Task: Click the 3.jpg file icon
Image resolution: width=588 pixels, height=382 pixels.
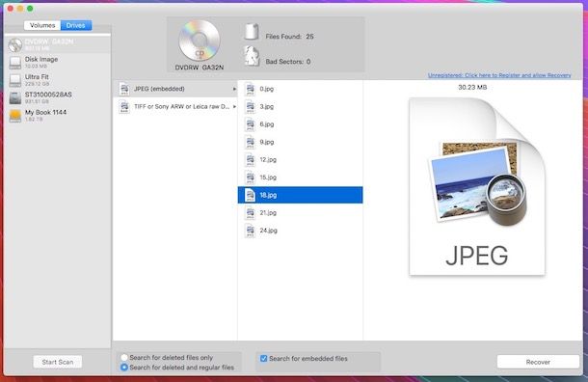Action: coord(250,106)
